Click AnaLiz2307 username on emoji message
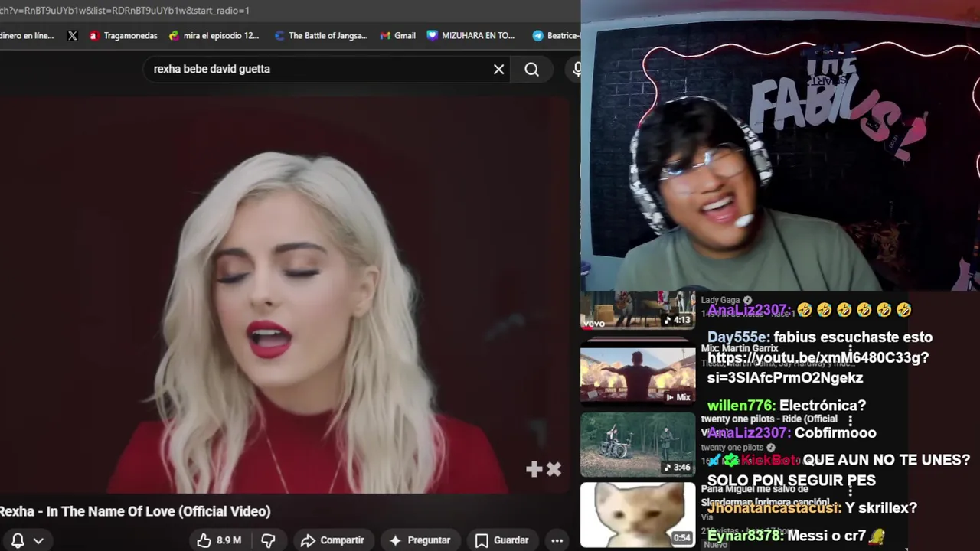The height and width of the screenshot is (551, 980). [749, 310]
